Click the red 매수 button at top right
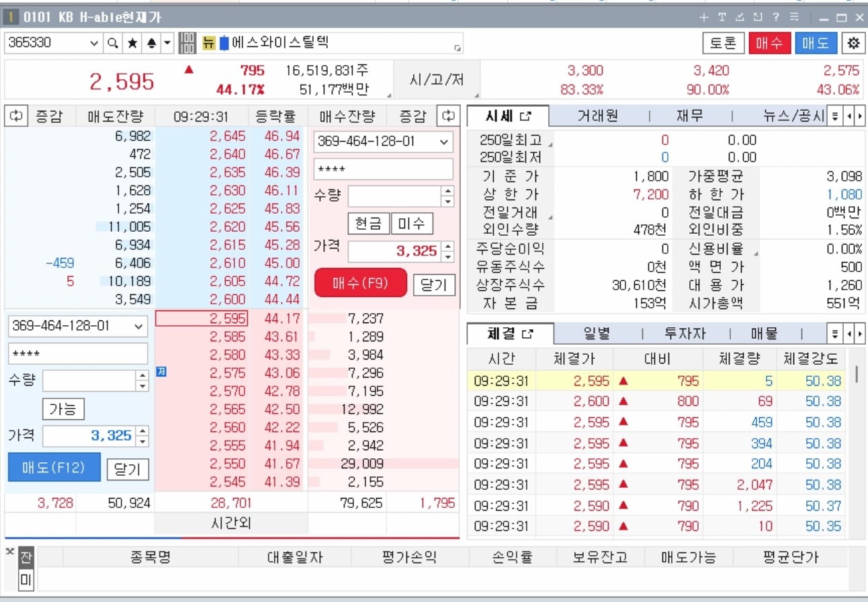This screenshot has width=868, height=602. pos(769,44)
